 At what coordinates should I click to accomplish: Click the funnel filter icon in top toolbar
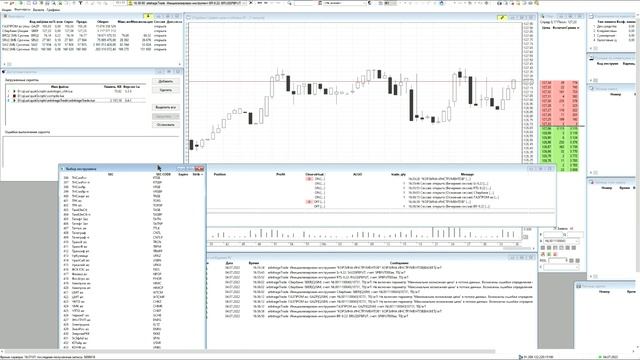80,3
